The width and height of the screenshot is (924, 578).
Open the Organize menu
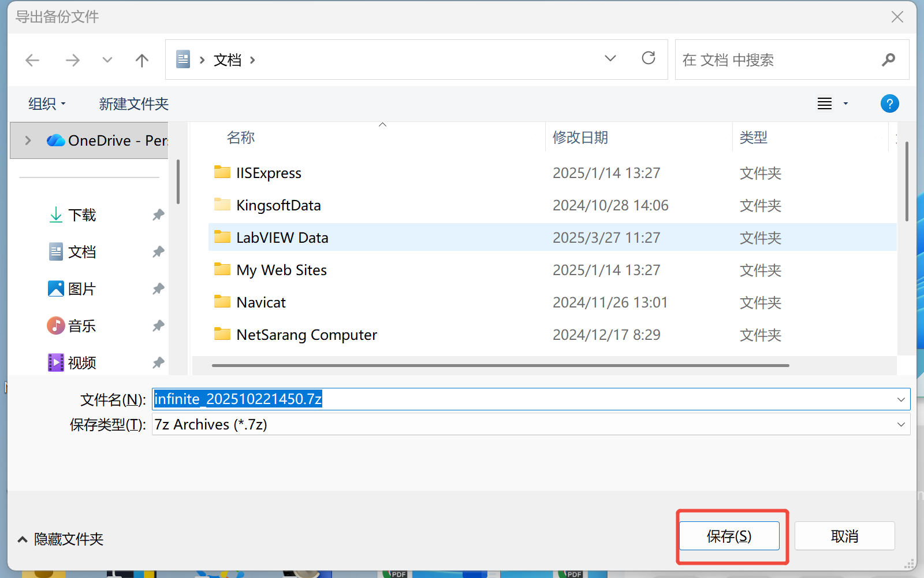pos(47,104)
